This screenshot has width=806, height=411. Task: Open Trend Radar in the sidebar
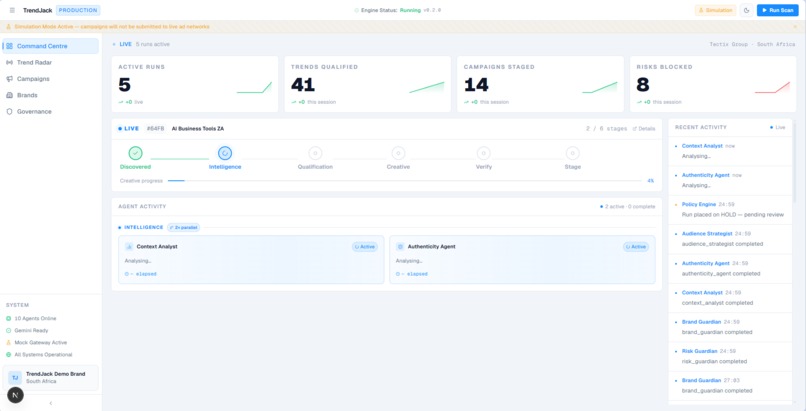point(50,63)
